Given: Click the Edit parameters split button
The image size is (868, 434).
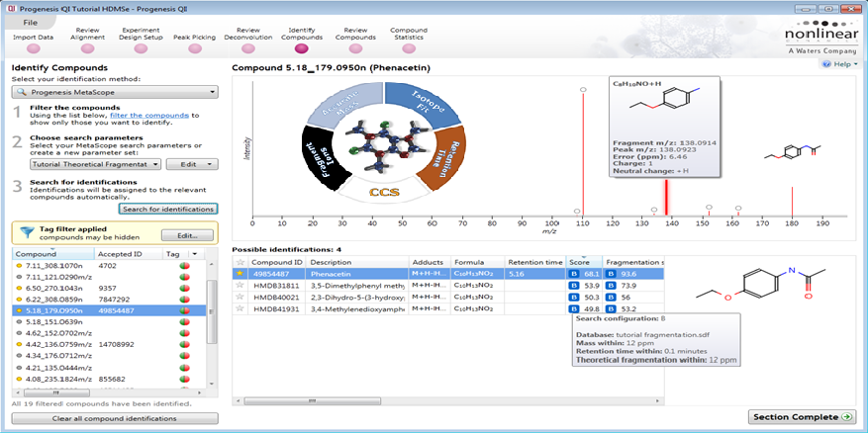Looking at the screenshot, I should [x=192, y=164].
